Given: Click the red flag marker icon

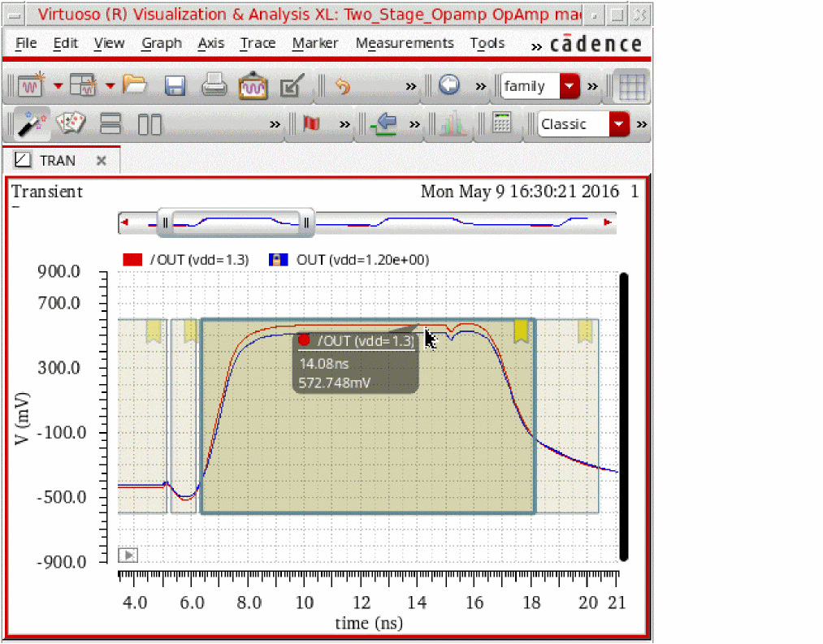Looking at the screenshot, I should click(311, 124).
